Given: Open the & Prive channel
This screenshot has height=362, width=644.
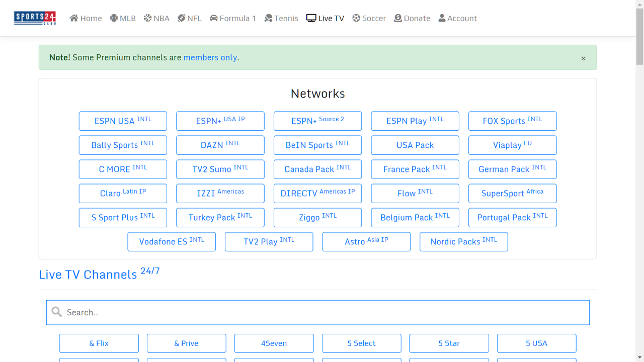Looking at the screenshot, I should [186, 343].
